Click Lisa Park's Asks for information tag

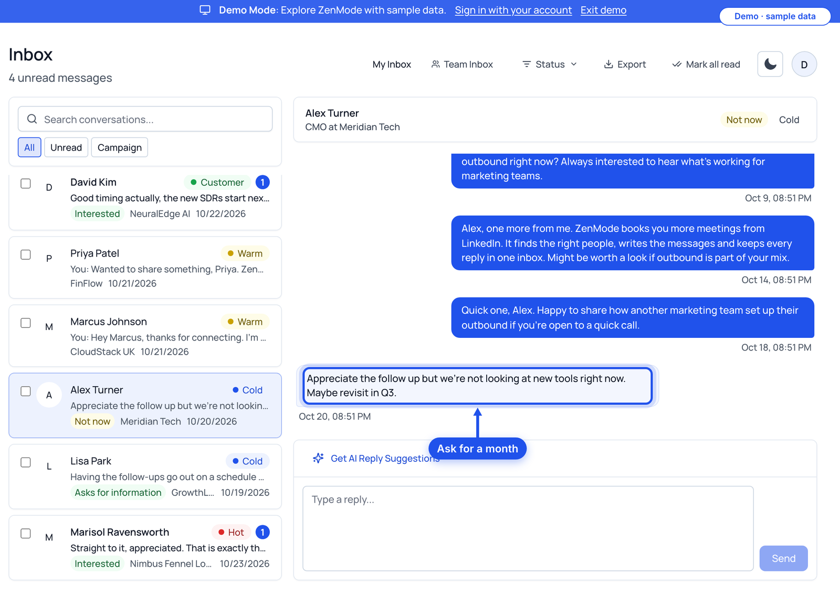[118, 492]
